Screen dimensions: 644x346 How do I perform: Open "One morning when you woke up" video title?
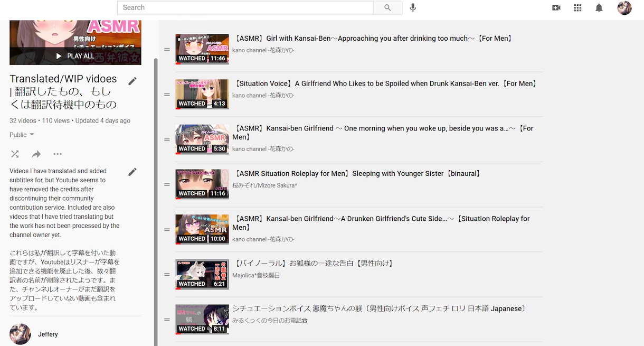point(384,133)
